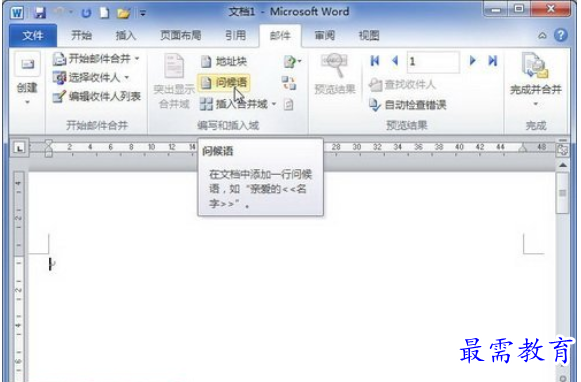Click the vertical scrollbar thumb
Viewport: 581px width, 382px height.
pos(562,193)
